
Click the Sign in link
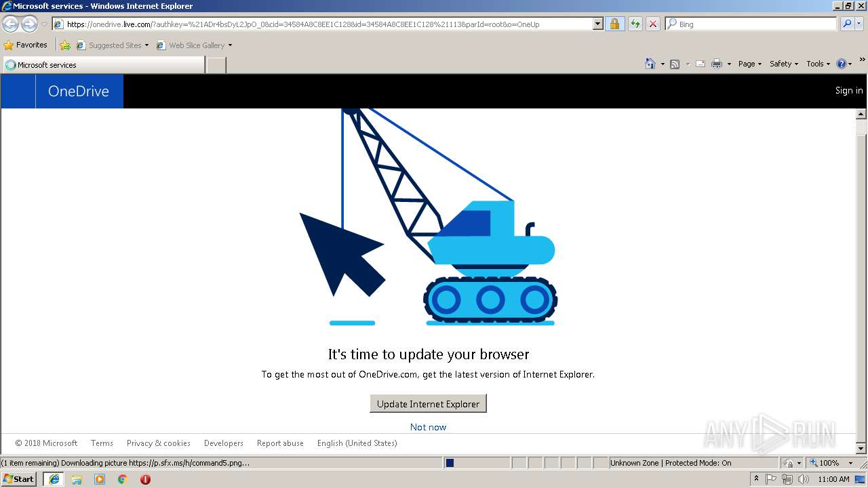(x=849, y=91)
